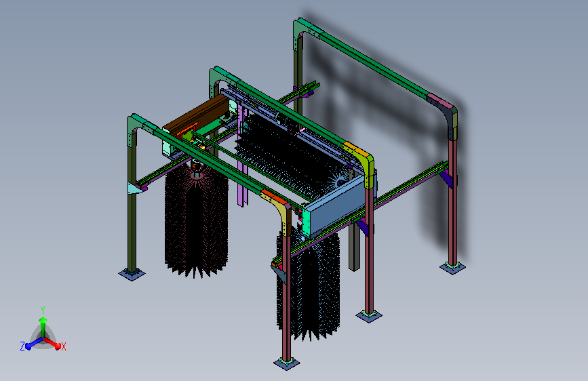The width and height of the screenshot is (588, 381).
Task: Select the Y label on the axis triad
Action: pyautogui.click(x=43, y=310)
